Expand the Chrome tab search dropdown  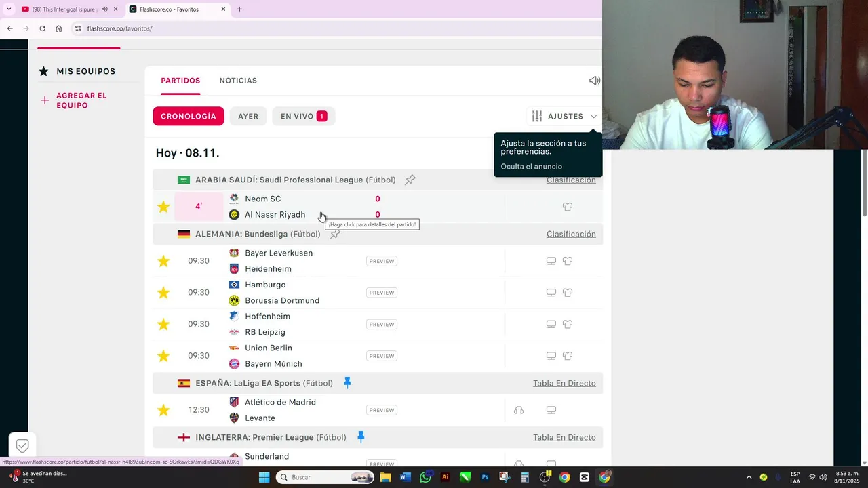9,9
